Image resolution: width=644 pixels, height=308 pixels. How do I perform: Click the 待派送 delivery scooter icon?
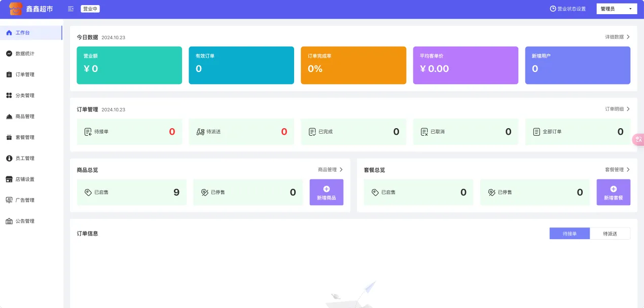[200, 132]
